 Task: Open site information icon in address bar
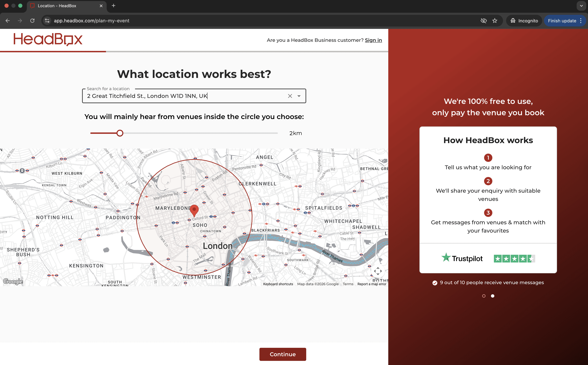tap(47, 21)
